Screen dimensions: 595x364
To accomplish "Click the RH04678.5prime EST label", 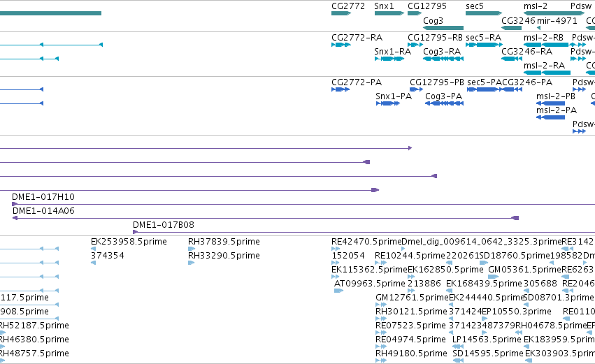I will click(551, 326).
